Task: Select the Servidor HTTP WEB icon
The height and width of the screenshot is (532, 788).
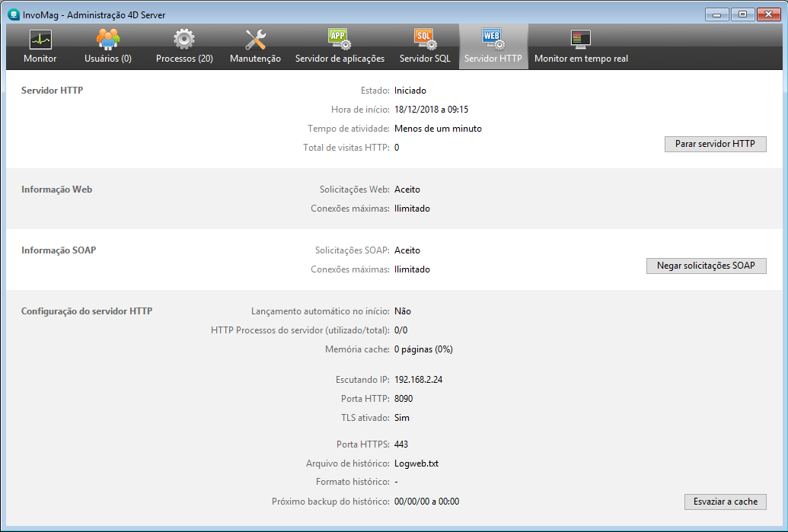Action: pyautogui.click(x=493, y=39)
